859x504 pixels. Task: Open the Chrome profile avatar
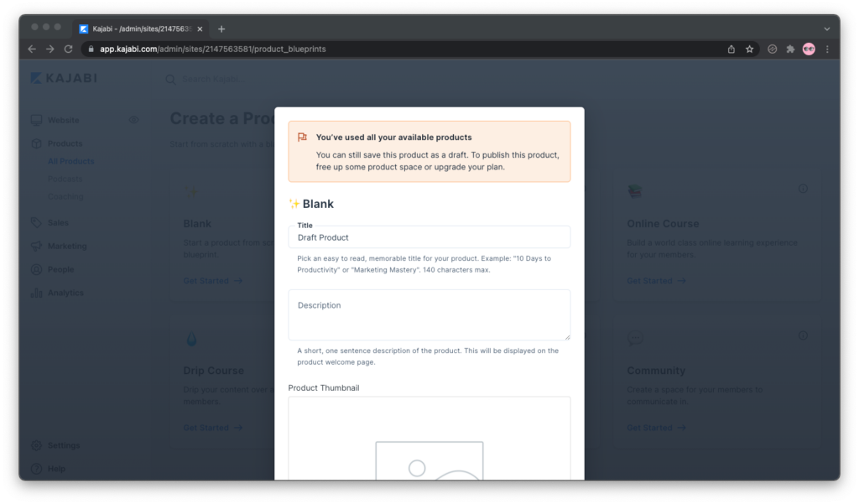point(809,49)
